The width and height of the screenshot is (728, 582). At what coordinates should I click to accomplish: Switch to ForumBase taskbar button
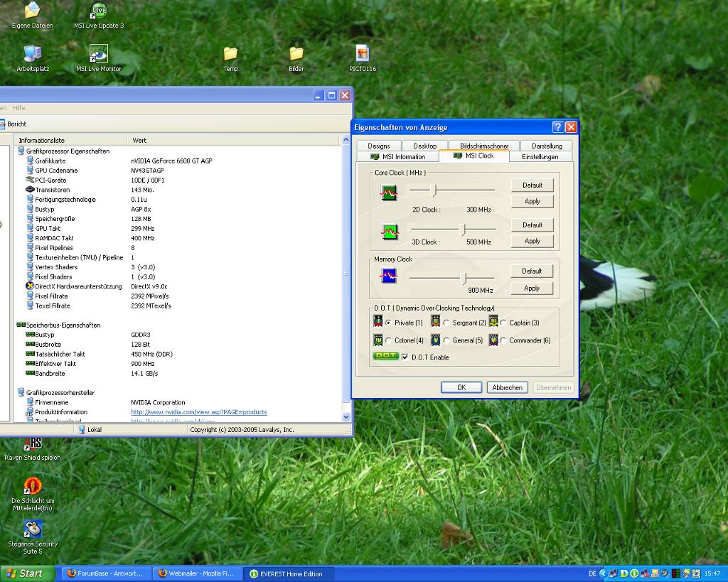pyautogui.click(x=105, y=573)
